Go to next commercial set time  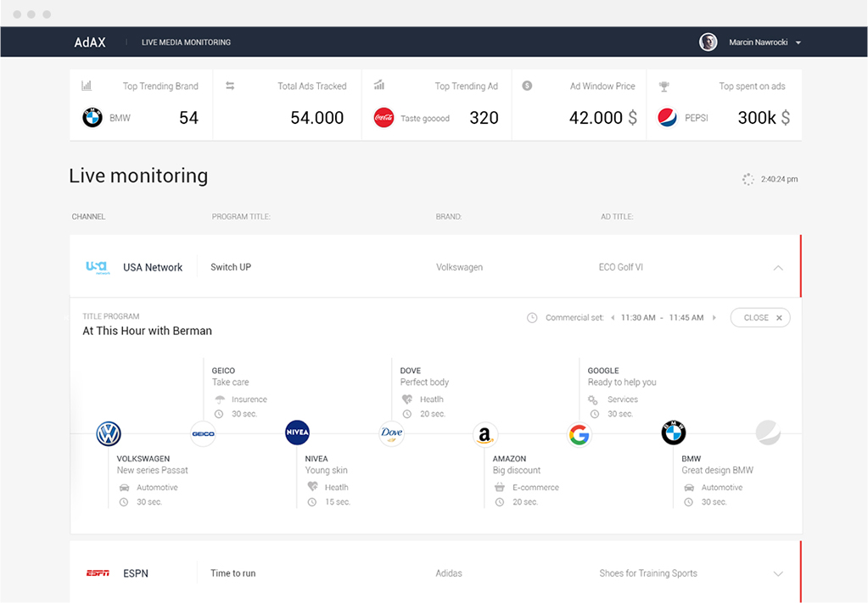714,317
